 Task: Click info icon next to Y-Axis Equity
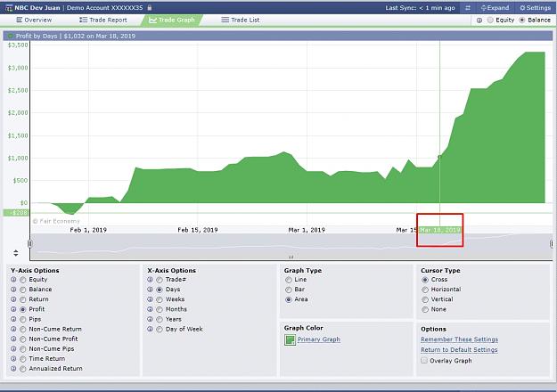[13, 280]
